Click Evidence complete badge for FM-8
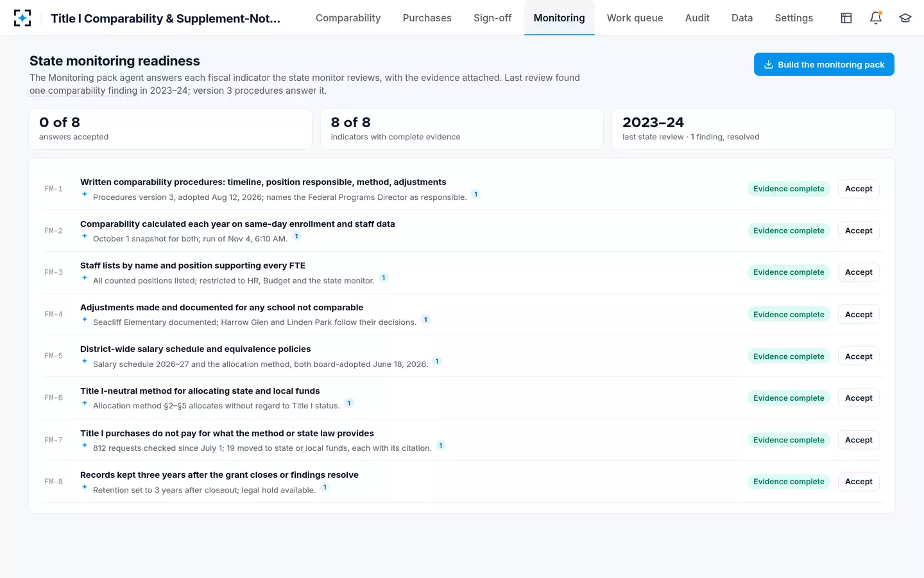Image resolution: width=924 pixels, height=578 pixels. [789, 482]
